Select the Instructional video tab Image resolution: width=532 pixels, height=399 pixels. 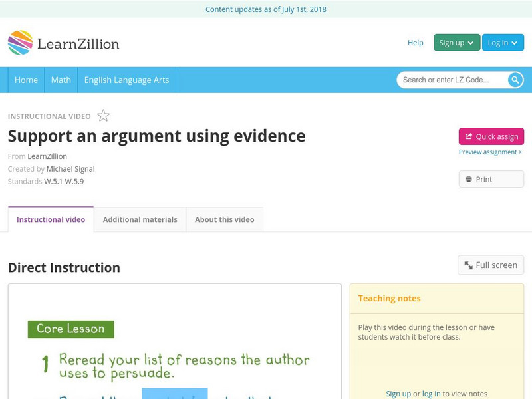click(x=51, y=219)
